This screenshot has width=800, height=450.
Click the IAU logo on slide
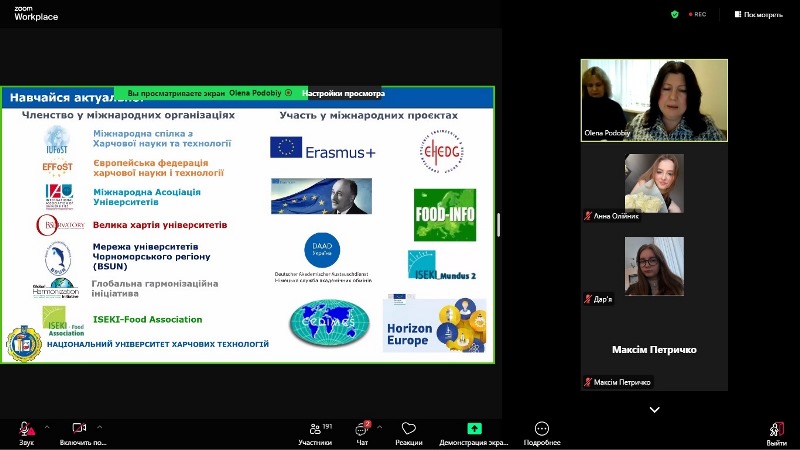click(x=59, y=196)
